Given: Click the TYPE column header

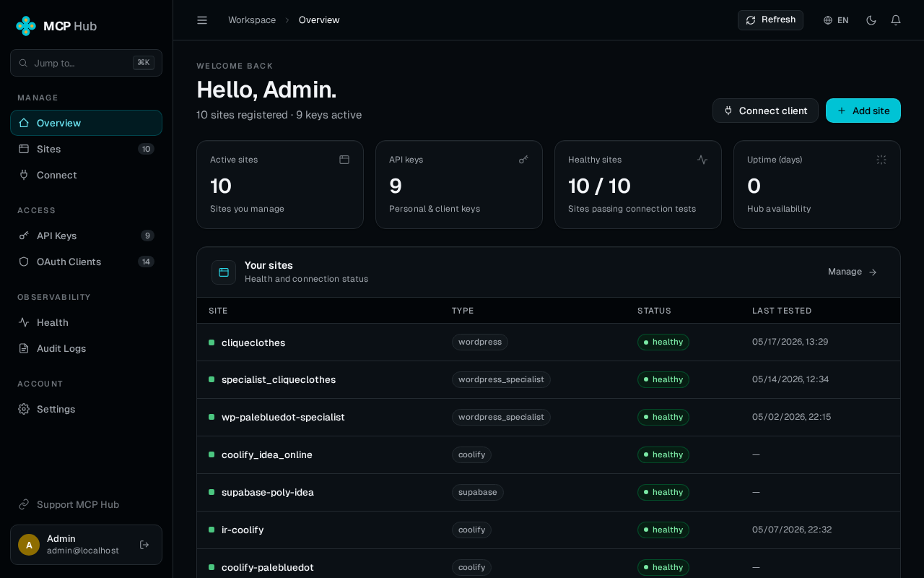Looking at the screenshot, I should coord(463,311).
